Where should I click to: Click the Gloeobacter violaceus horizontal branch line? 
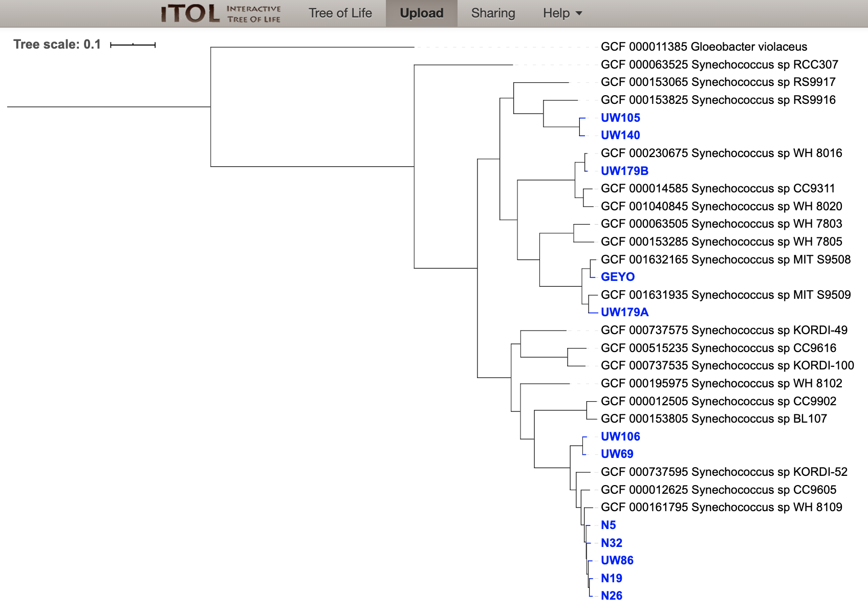(x=312, y=47)
